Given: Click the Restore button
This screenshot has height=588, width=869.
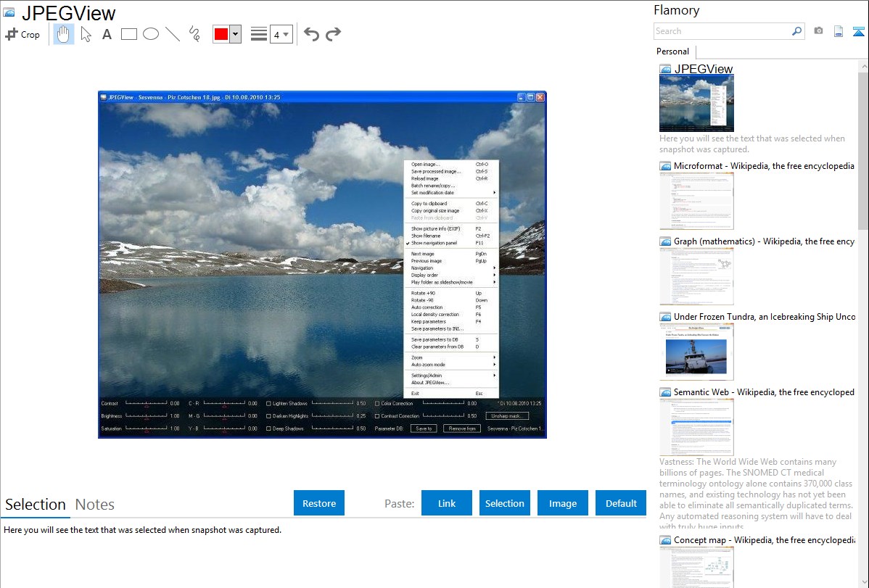Looking at the screenshot, I should (x=319, y=502).
